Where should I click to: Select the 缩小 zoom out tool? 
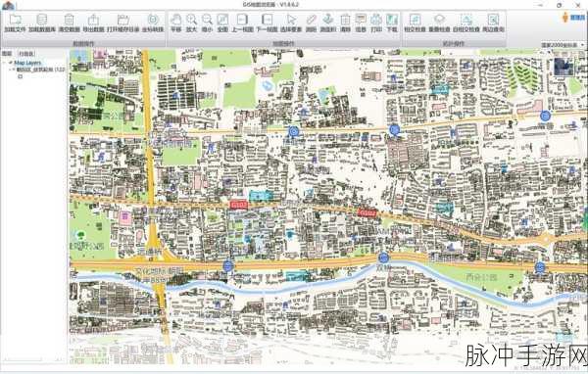207,23
